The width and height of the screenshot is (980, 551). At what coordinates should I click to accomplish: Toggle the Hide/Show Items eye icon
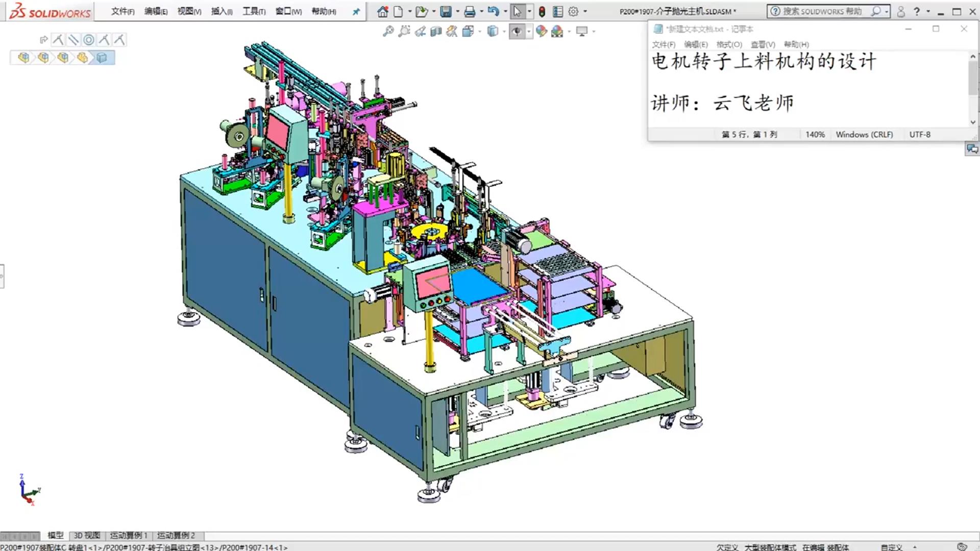(517, 32)
